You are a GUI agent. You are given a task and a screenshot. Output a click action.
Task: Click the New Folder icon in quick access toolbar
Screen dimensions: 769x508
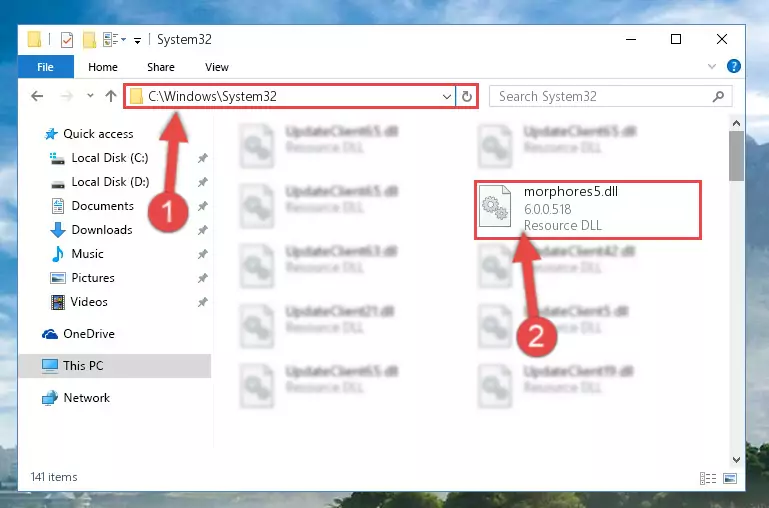tap(89, 40)
